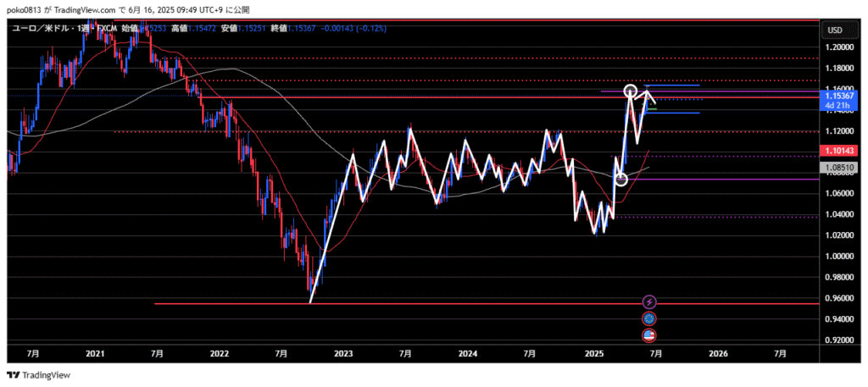The image size is (868, 387).
Task: Click the purple lightning event icon
Action: pyautogui.click(x=649, y=301)
